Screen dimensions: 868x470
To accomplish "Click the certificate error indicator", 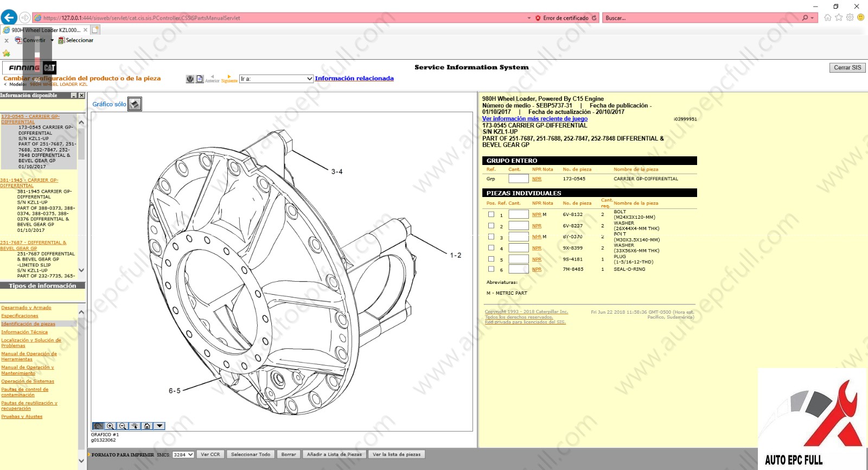I will (562, 18).
